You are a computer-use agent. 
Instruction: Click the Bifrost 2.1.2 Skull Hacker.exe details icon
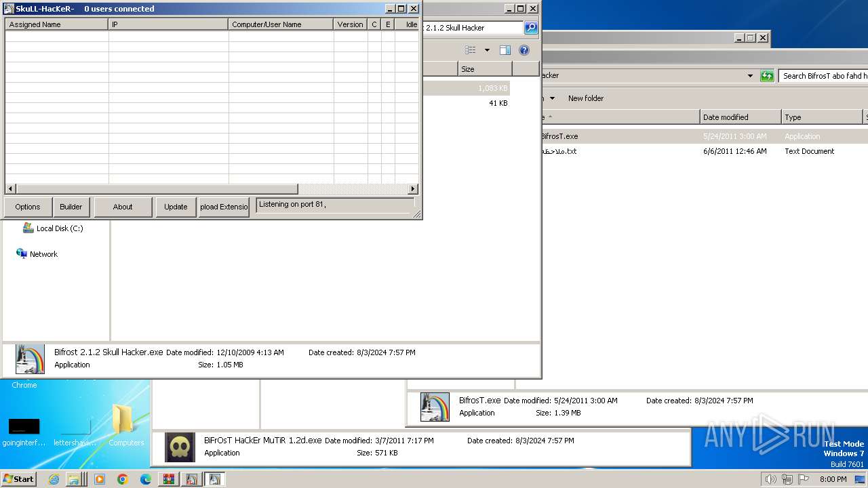click(30, 359)
